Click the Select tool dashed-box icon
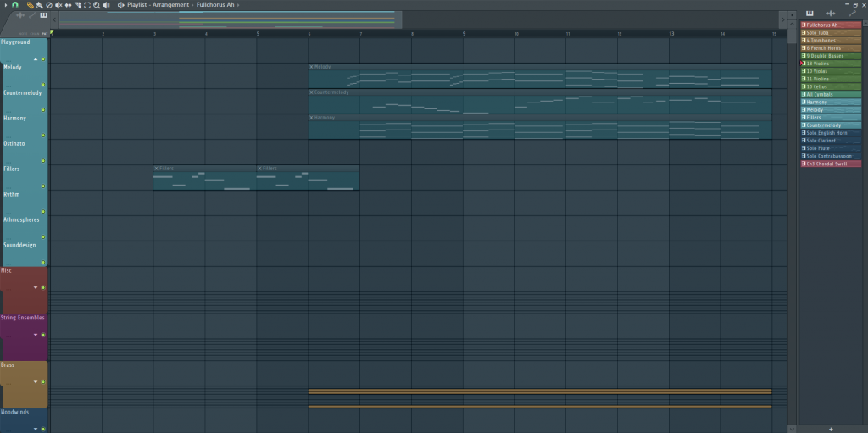868x433 pixels. point(86,5)
